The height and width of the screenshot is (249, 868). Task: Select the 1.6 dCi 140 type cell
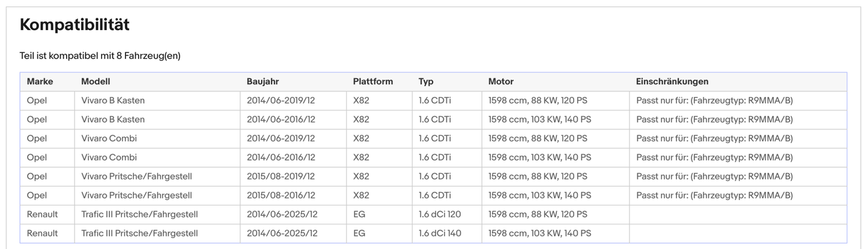click(440, 233)
